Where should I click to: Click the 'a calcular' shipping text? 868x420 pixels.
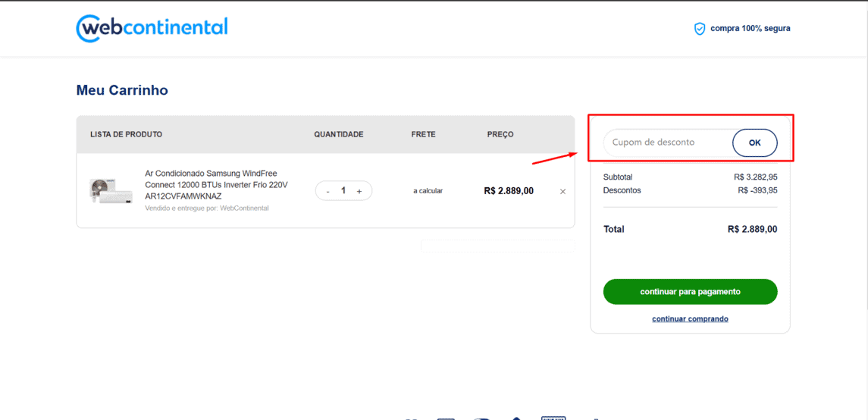pos(428,191)
